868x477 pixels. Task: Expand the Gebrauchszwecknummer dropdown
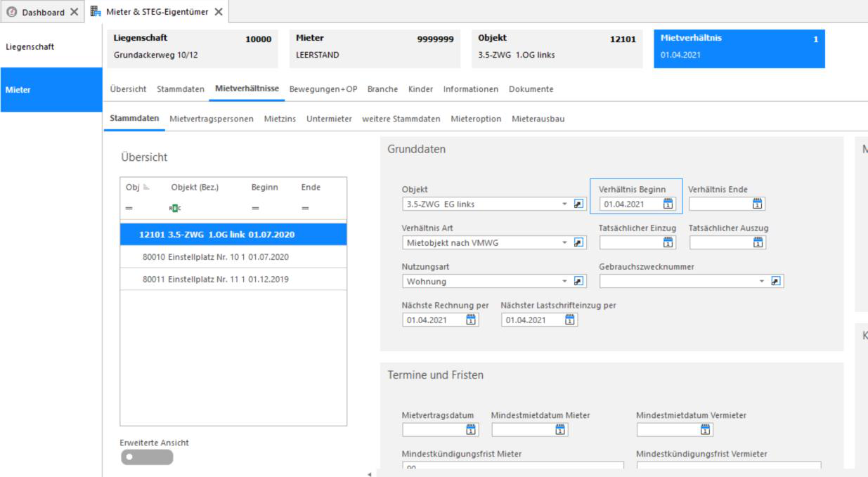pos(763,281)
